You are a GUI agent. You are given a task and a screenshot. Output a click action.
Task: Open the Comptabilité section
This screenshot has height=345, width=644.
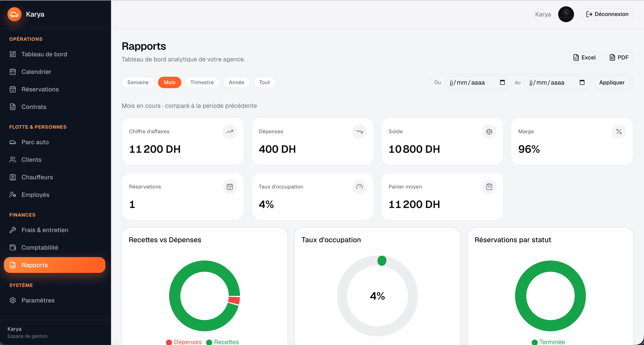click(54, 247)
